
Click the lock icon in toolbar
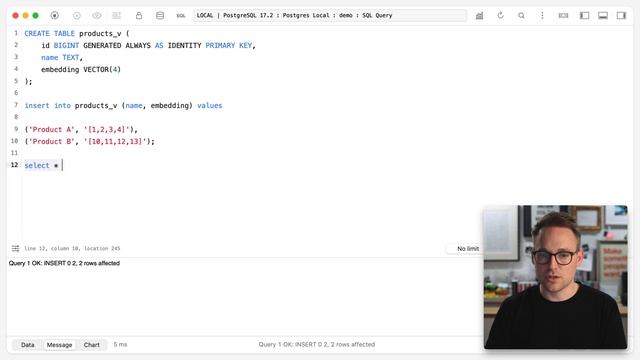(139, 16)
